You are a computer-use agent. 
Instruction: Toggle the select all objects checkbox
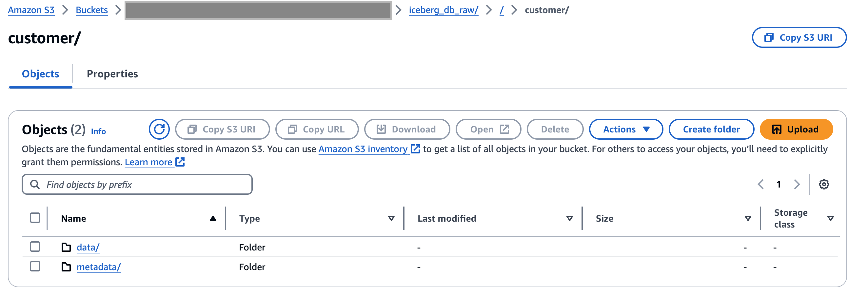tap(35, 218)
